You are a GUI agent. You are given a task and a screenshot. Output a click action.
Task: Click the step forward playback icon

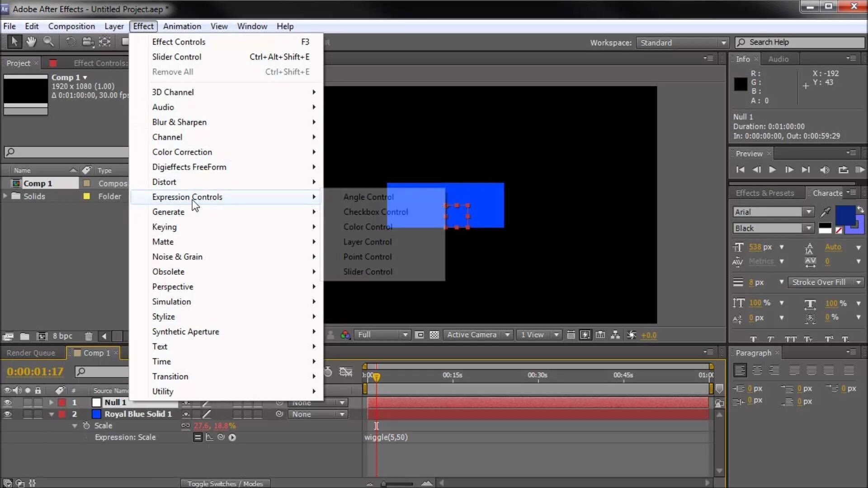789,170
